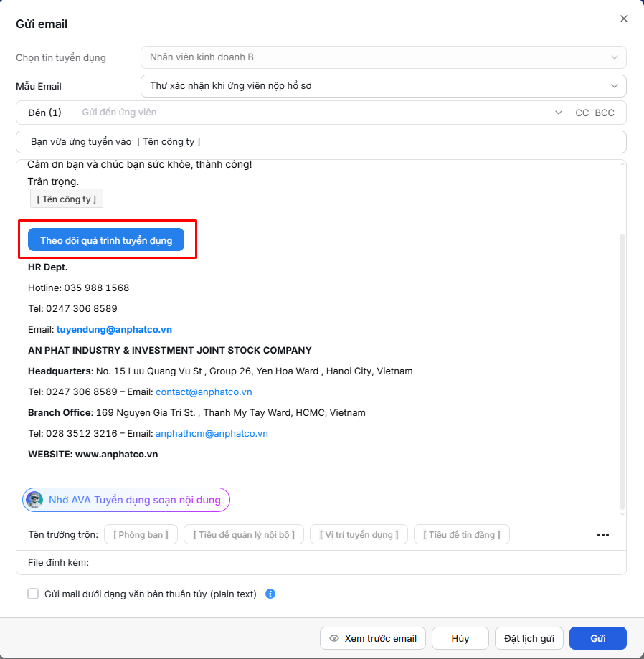Click the AVA assistant avatar icon
Screen dimensions: 644x659
click(x=34, y=500)
